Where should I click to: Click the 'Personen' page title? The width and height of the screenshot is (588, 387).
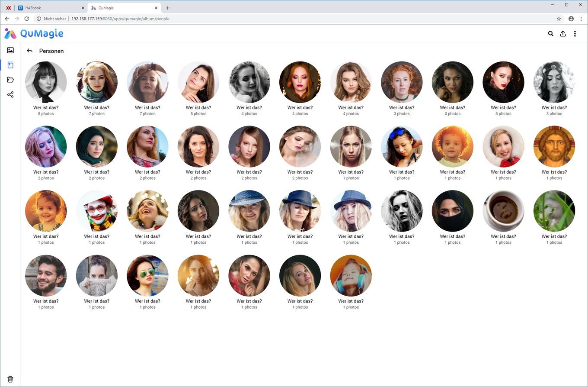tap(51, 51)
